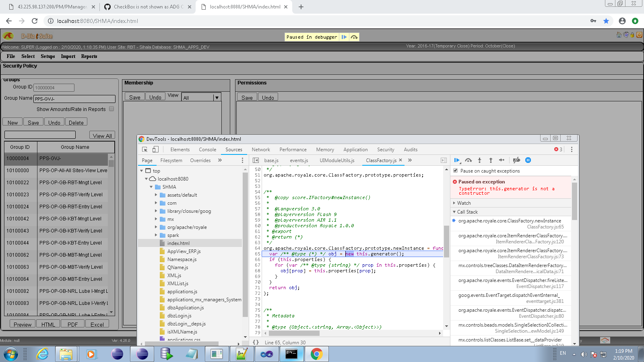
Task: Open the Membership View All dropdown
Action: click(x=217, y=97)
